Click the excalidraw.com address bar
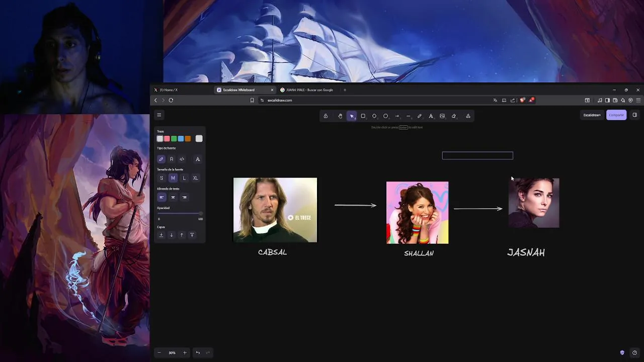644x362 pixels. pos(375,100)
